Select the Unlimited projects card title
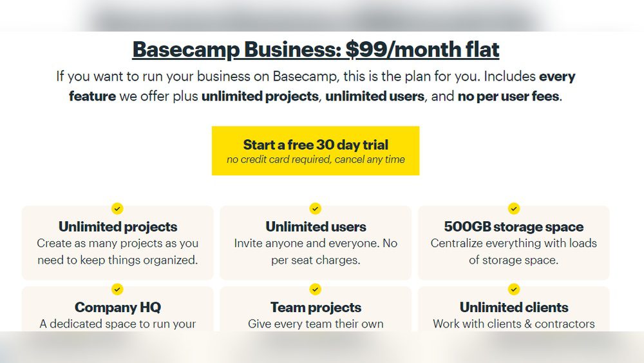Screen dimensions: 644x363 click(118, 227)
